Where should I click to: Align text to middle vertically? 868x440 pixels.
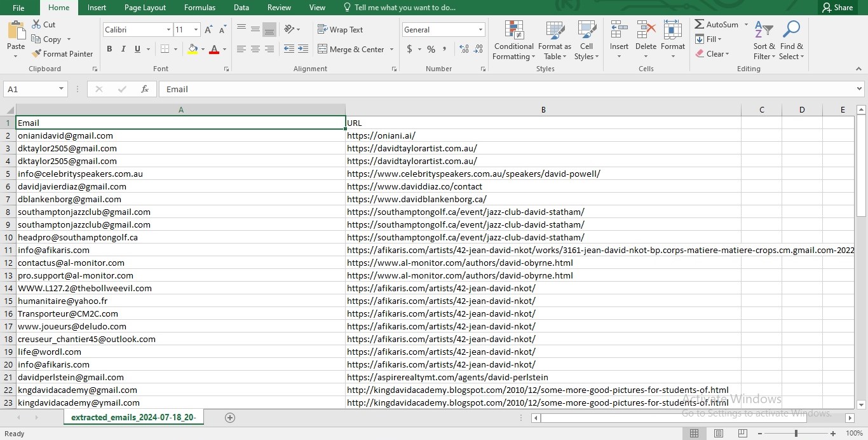pyautogui.click(x=255, y=29)
